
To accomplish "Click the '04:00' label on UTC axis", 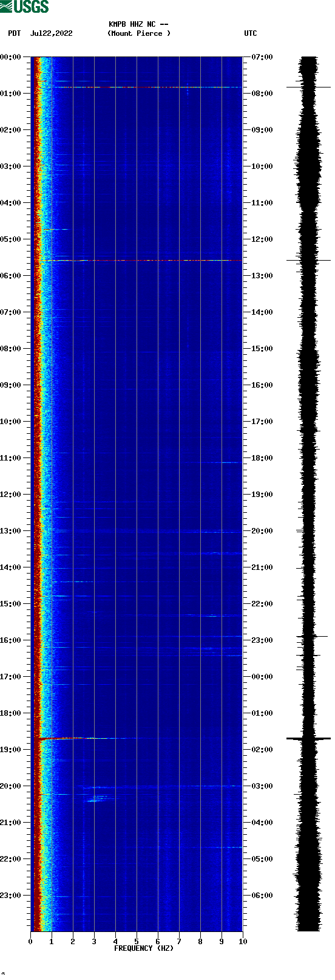I will 262,823.
